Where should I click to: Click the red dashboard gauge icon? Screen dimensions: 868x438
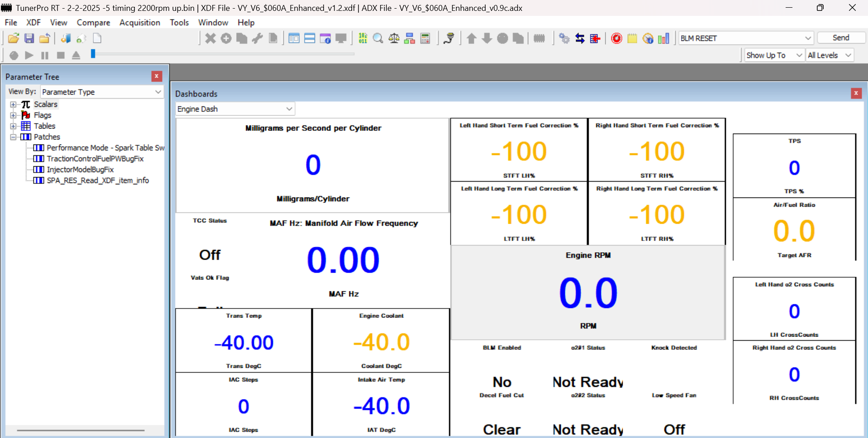(616, 39)
